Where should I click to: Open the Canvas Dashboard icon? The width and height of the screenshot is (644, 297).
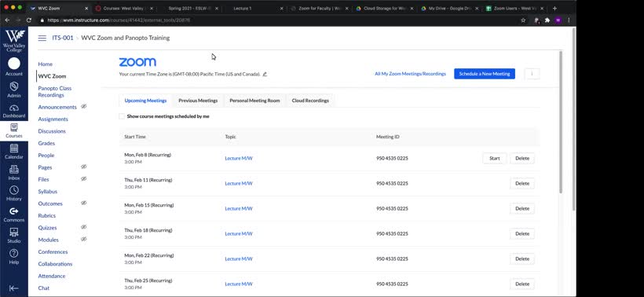[14, 108]
